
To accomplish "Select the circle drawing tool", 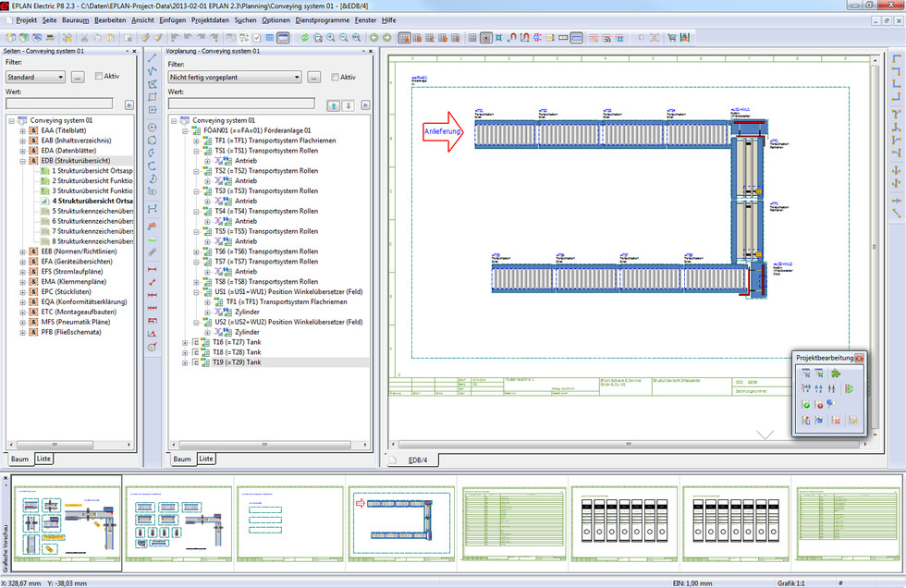I will [x=153, y=126].
